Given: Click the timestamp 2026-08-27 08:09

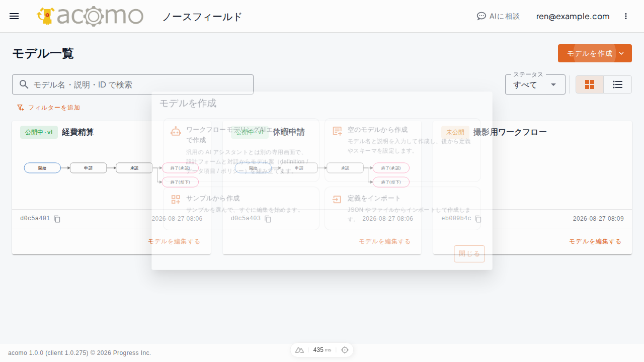Looking at the screenshot, I should tap(598, 219).
